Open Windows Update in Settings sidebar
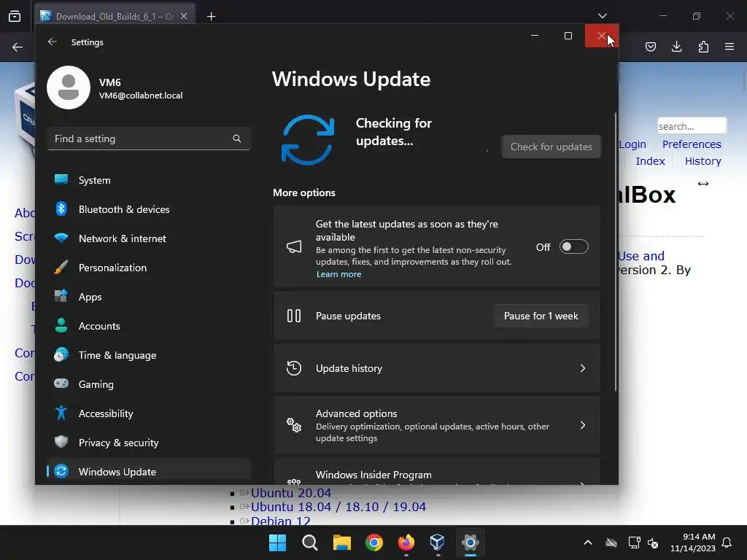The height and width of the screenshot is (560, 747). pyautogui.click(x=149, y=472)
